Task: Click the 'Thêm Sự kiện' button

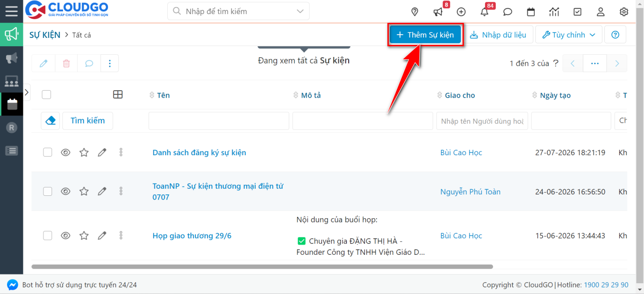Action: 425,34
